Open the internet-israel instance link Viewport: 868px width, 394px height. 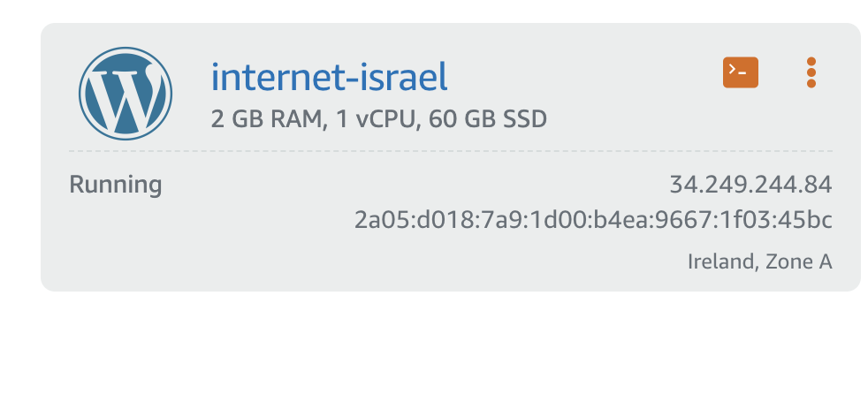point(330,78)
